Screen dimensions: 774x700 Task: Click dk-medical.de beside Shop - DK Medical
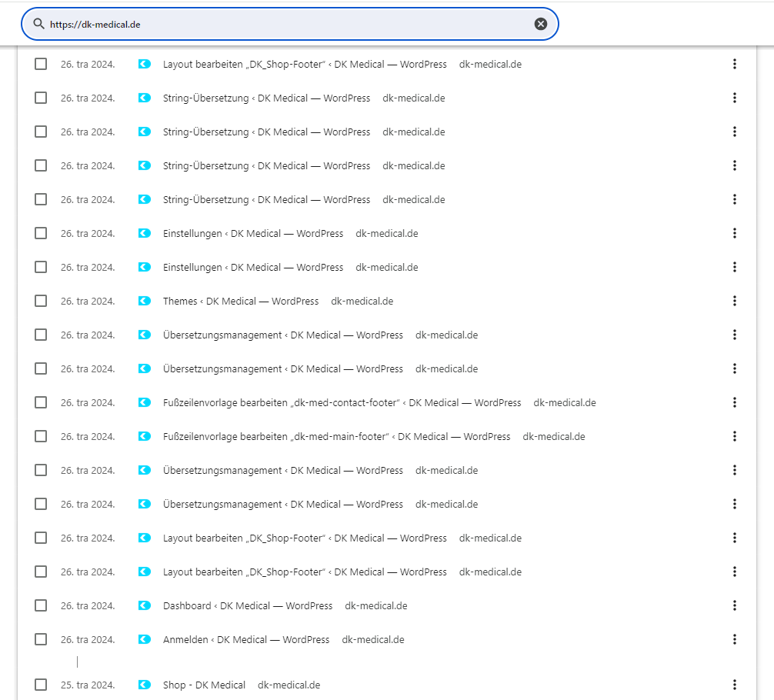[x=289, y=685]
